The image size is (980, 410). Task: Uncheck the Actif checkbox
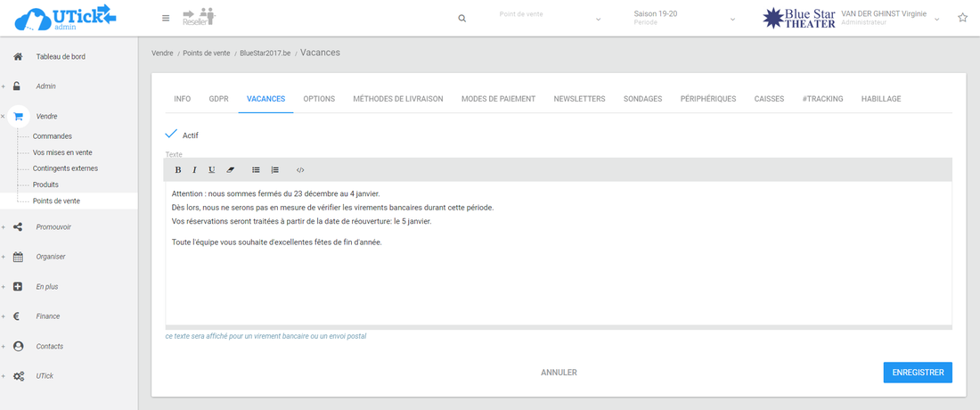point(172,135)
